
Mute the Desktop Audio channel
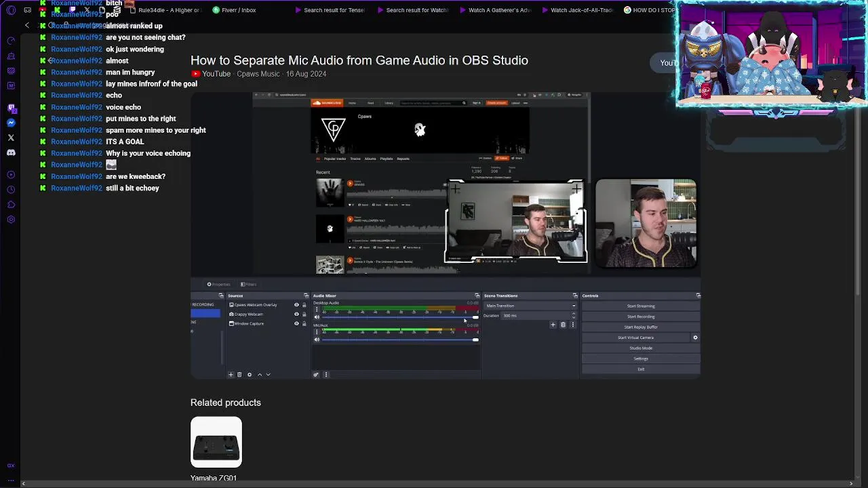click(317, 317)
